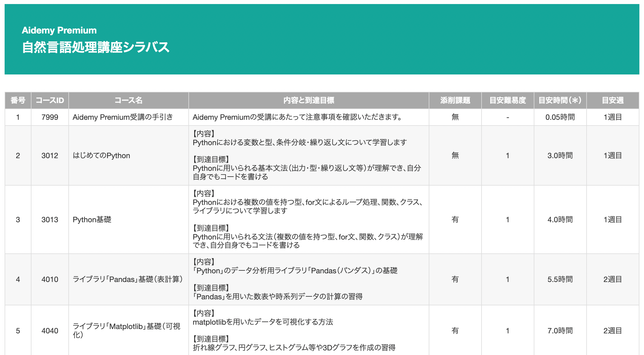The image size is (644, 355).
Task: Click the Aidemy Premiumの受講にあたって description text
Action: tap(297, 117)
